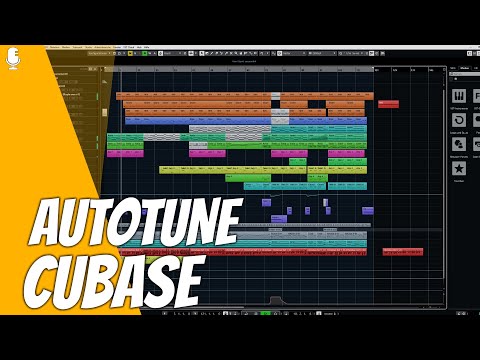Image resolution: width=480 pixels, height=360 pixels.
Task: Open the Transport menu
Action: tap(77, 47)
